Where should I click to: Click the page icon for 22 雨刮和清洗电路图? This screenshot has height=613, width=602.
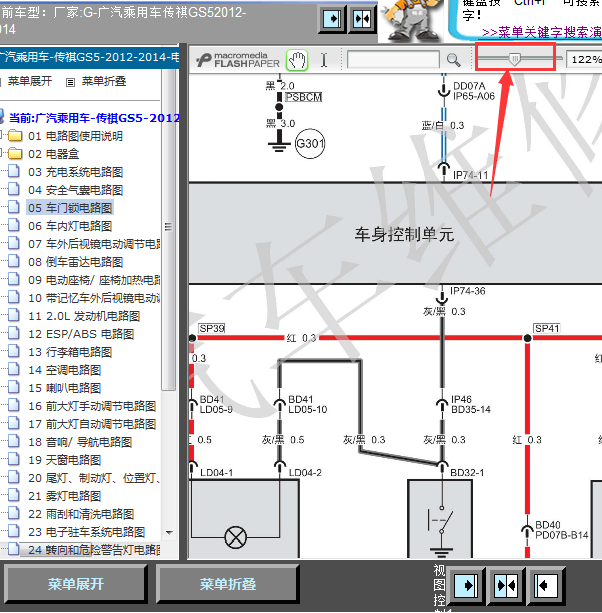pos(14,513)
